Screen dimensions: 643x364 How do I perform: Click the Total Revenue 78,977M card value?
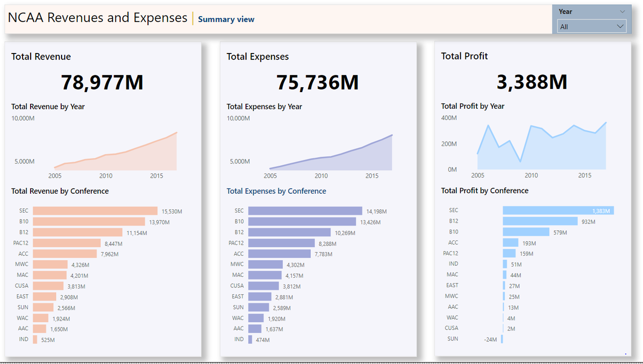103,82
